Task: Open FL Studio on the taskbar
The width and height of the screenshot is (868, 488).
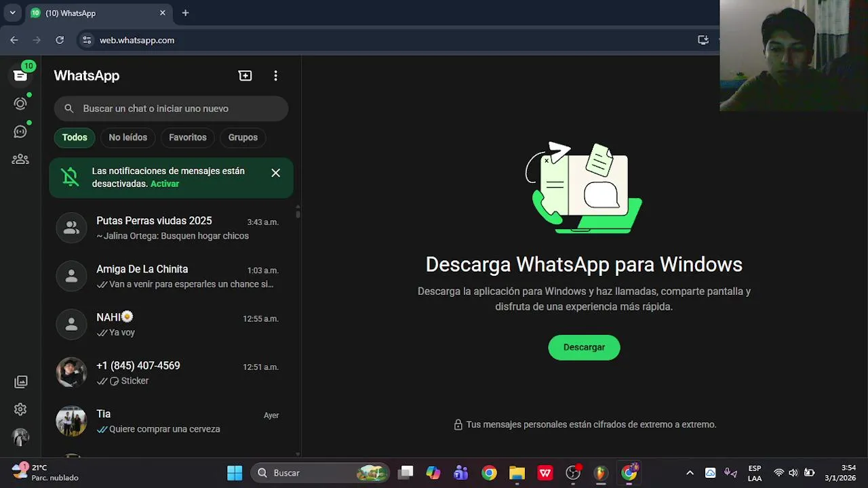Action: coord(601,473)
